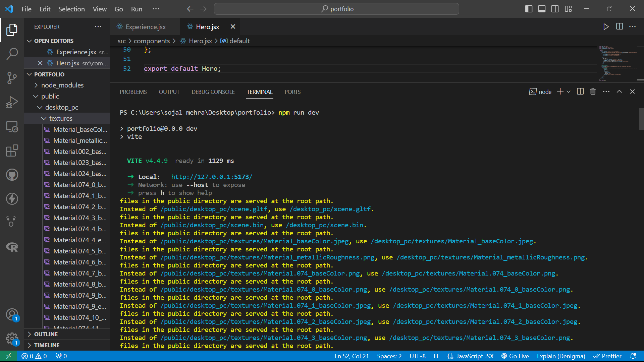This screenshot has width=644, height=362.
Task: Click Go Live in the status bar
Action: (515, 356)
